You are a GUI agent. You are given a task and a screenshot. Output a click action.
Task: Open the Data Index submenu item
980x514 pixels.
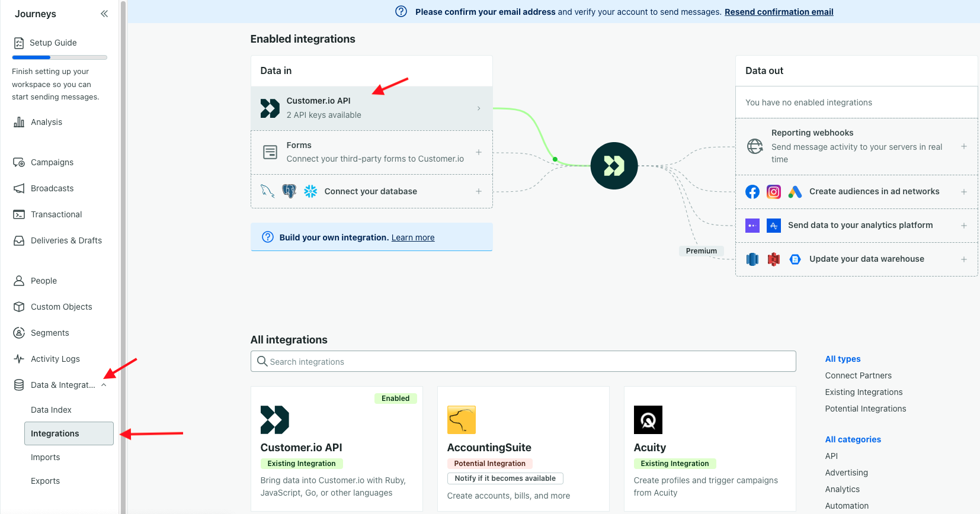(x=51, y=410)
